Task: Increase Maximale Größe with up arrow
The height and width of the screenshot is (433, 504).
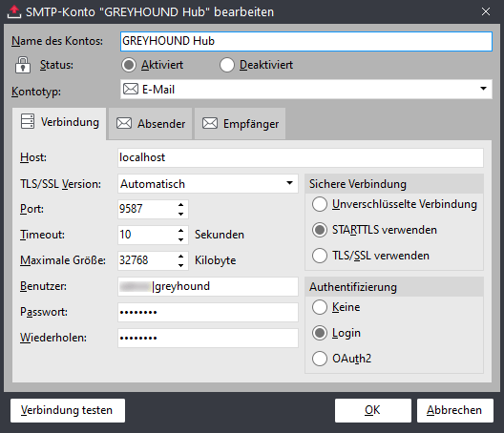Action: [x=181, y=256]
